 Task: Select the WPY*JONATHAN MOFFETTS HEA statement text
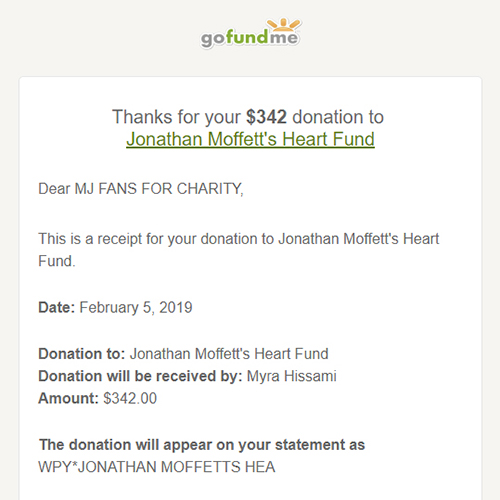157,467
